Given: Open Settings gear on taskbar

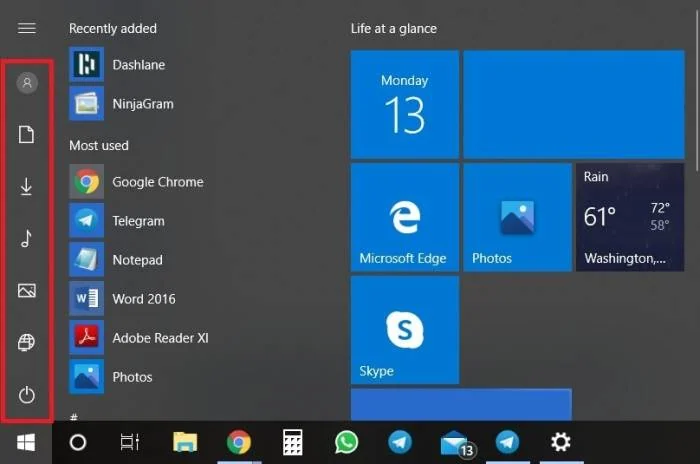Looking at the screenshot, I should [560, 442].
